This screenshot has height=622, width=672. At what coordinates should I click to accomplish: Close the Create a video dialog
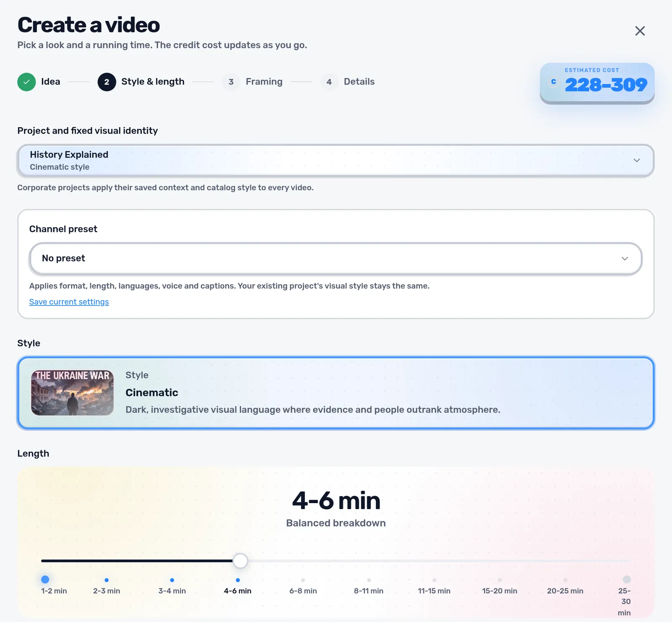click(640, 31)
